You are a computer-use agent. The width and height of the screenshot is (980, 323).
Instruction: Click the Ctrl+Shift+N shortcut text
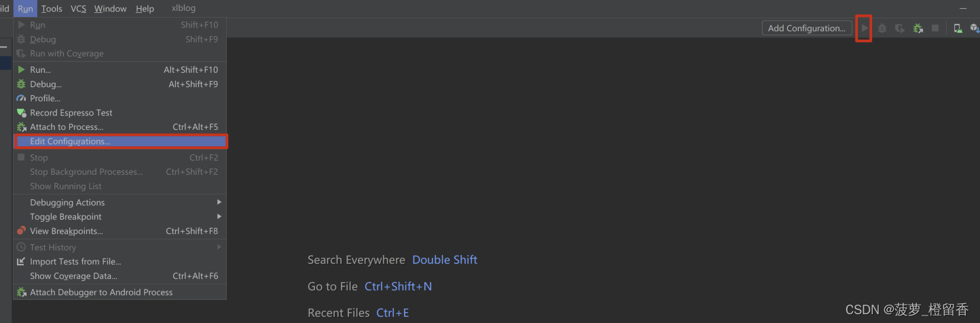click(x=398, y=286)
